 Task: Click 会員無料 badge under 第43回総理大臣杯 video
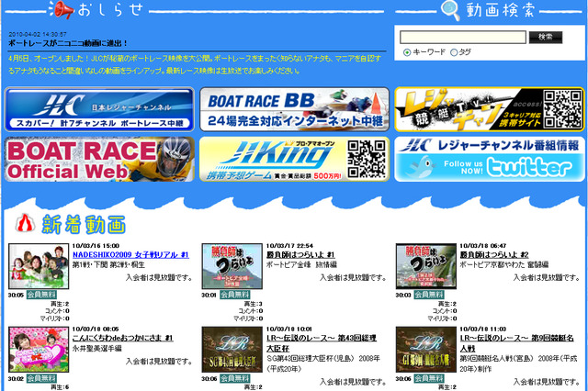tap(235, 378)
